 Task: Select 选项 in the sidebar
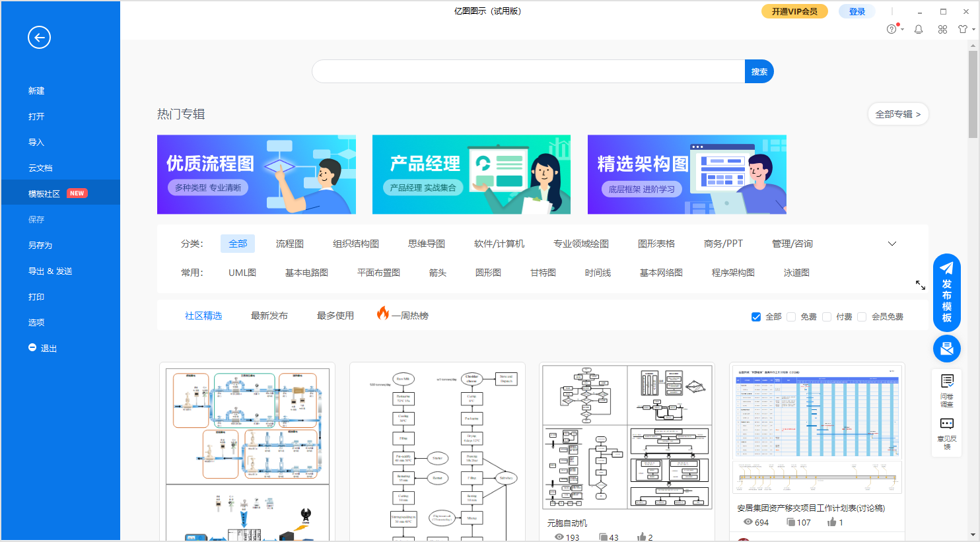click(x=36, y=322)
